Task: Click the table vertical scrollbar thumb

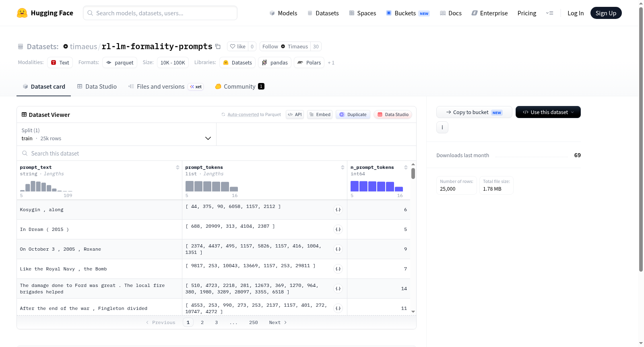Action: coord(413,174)
